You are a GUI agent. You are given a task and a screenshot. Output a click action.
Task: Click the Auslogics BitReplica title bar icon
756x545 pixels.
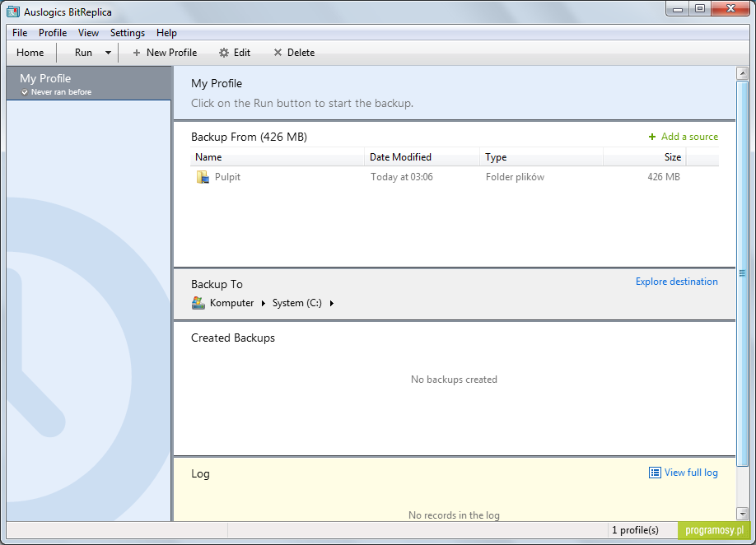13,11
